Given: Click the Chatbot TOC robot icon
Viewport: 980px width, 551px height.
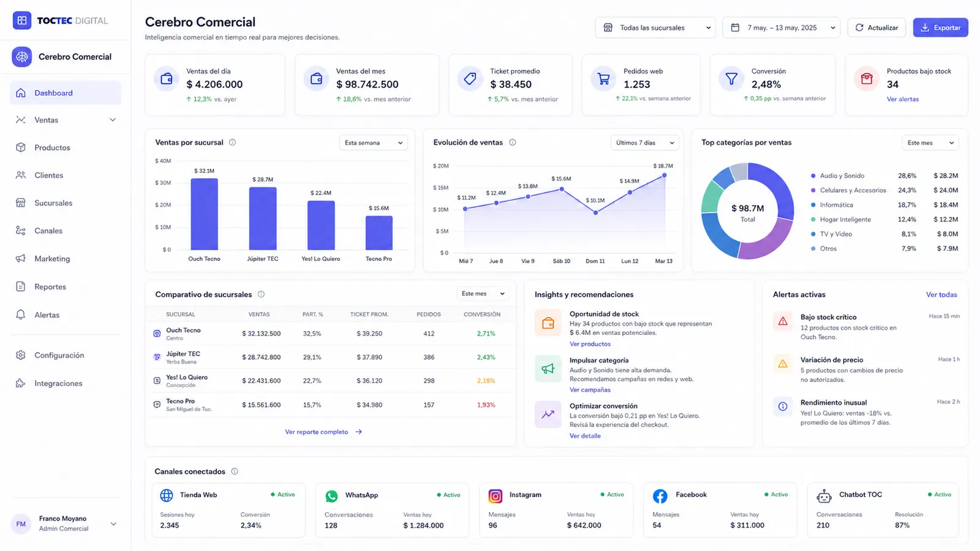Looking at the screenshot, I should click(824, 496).
